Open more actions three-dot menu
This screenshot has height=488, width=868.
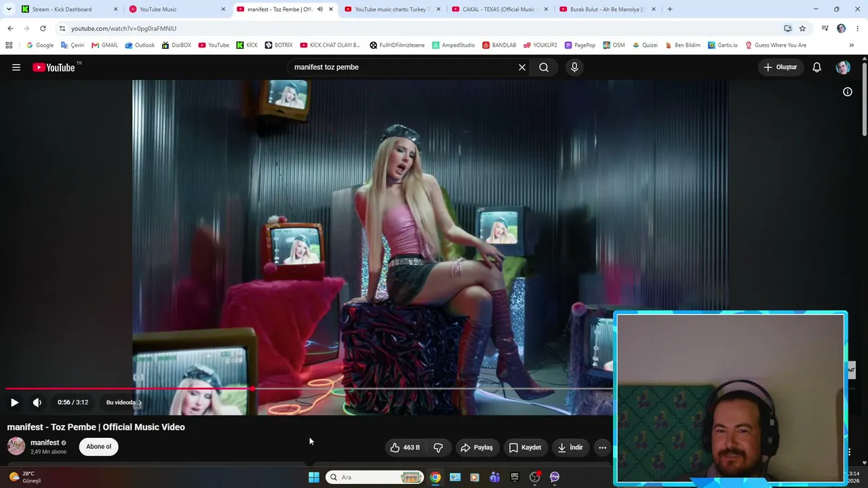602,447
